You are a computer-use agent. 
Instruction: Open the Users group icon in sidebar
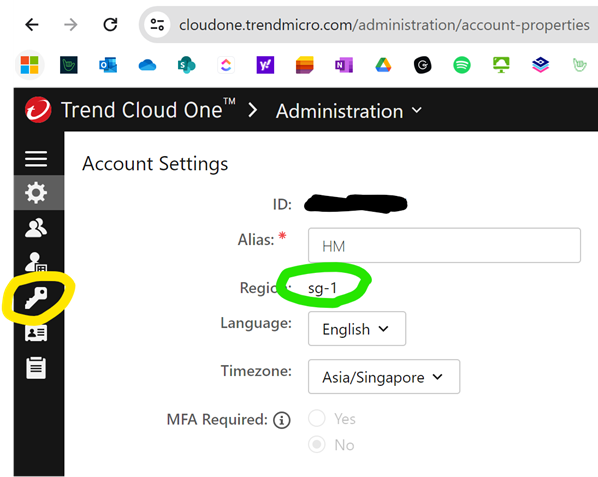point(36,228)
